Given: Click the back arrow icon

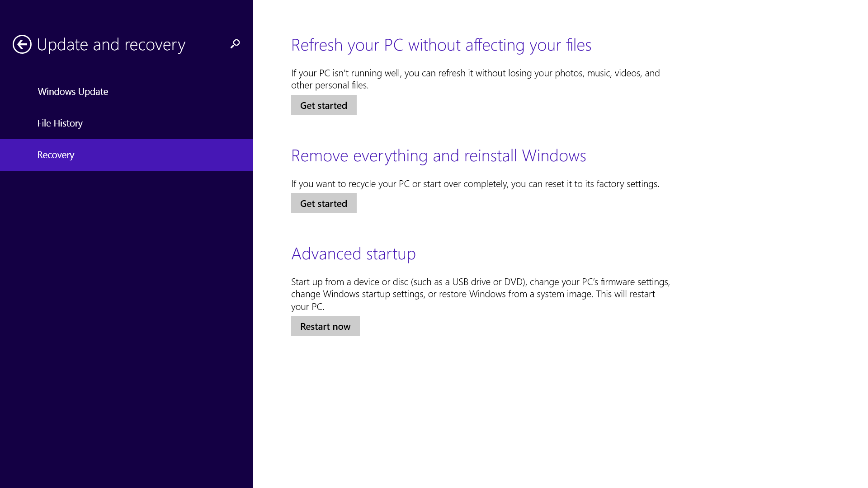Looking at the screenshot, I should pyautogui.click(x=22, y=44).
